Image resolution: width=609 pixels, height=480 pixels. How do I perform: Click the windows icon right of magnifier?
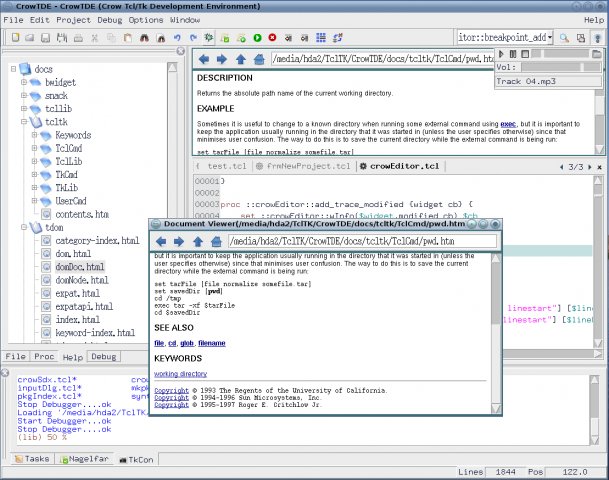581,38
